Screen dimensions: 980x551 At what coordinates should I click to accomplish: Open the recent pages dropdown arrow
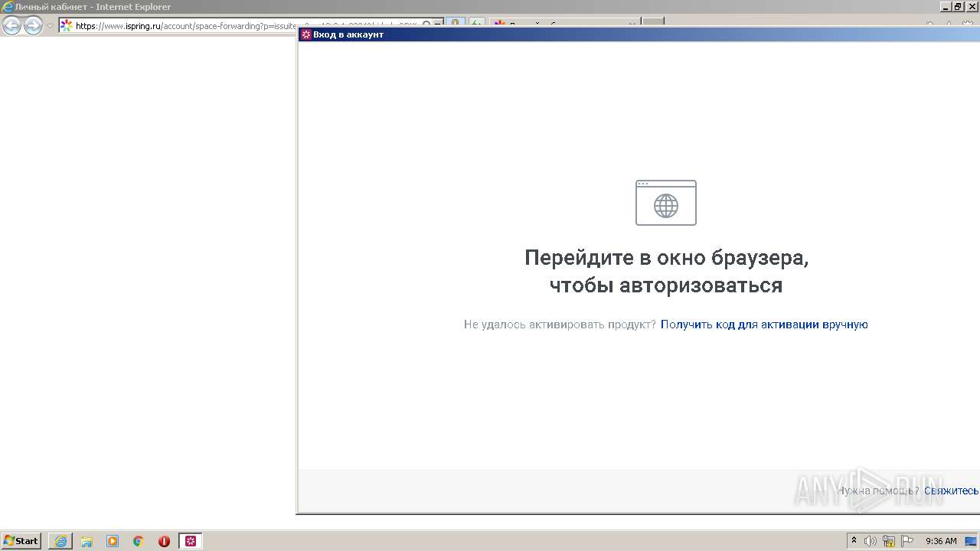point(51,25)
